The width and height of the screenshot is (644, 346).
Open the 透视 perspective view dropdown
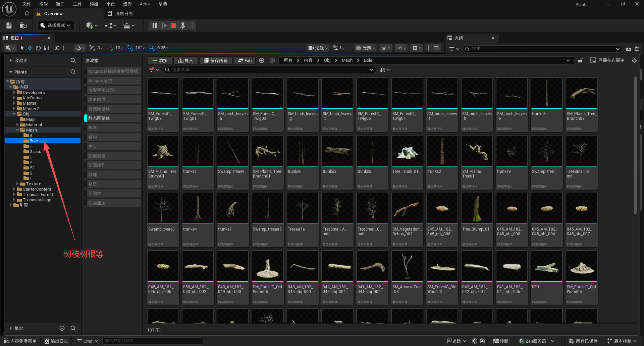pyautogui.click(x=318, y=48)
